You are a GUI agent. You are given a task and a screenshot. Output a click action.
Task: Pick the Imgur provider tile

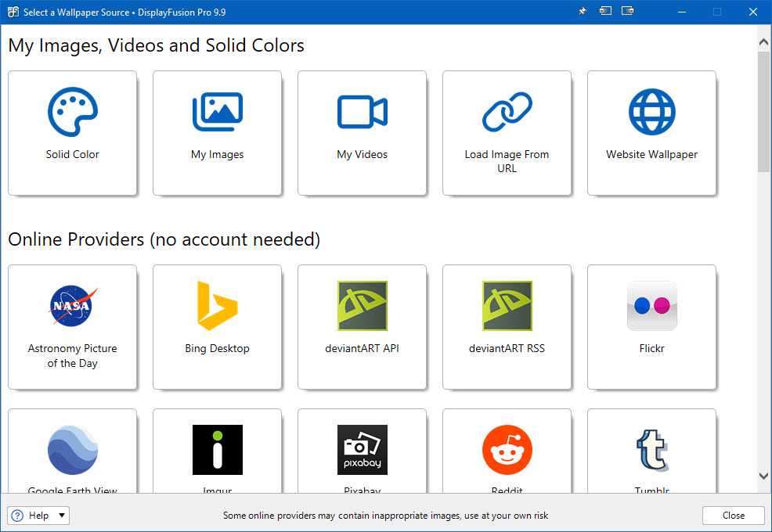[217, 451]
